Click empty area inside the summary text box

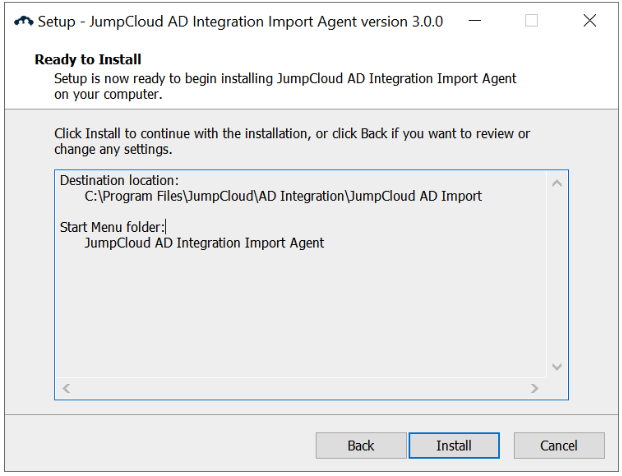(300, 310)
